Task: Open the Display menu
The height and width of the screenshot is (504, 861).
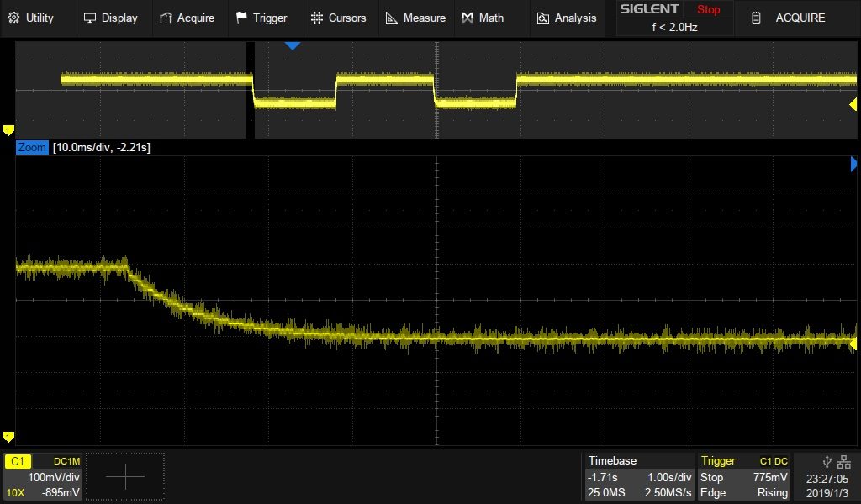Action: tap(110, 18)
